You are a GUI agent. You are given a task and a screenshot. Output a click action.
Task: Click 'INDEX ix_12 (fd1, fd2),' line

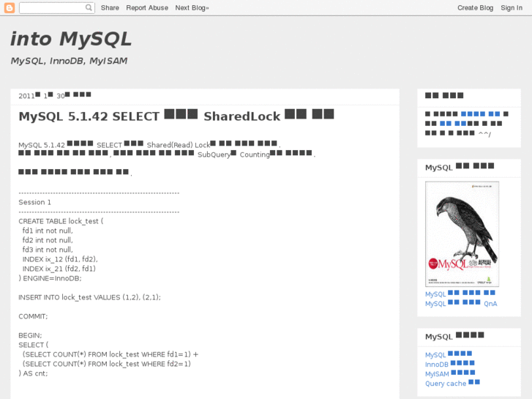coord(60,259)
